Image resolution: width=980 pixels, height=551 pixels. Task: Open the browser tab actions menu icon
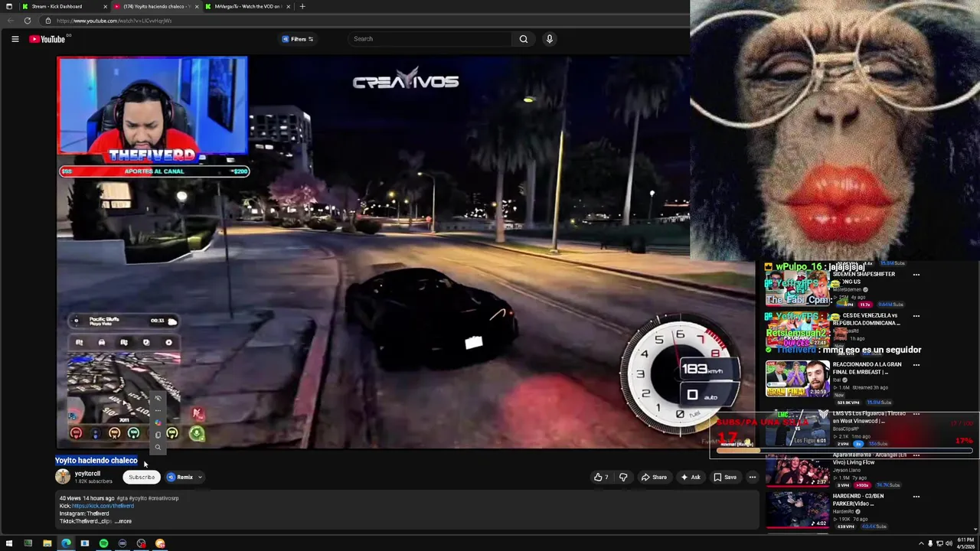8,6
